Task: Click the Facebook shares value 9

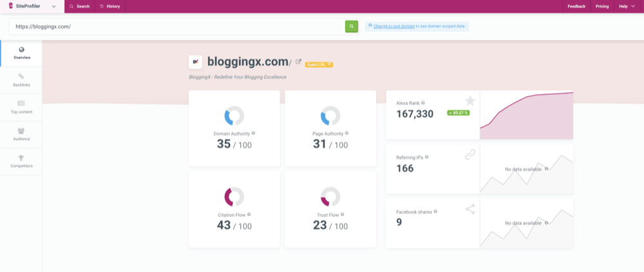Action: 399,222
